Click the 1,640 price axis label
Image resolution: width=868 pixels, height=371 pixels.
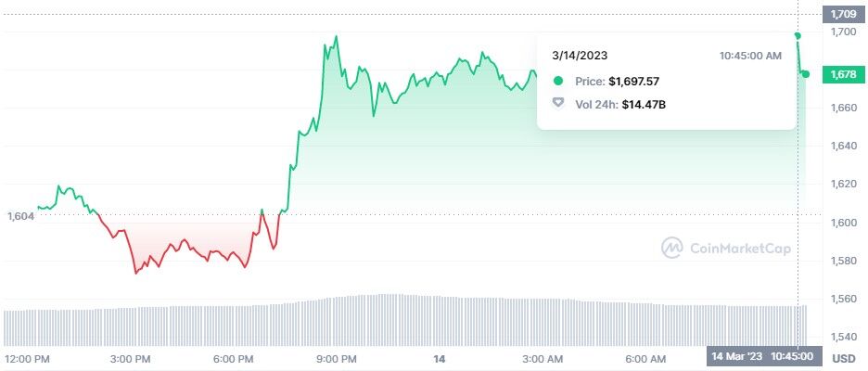coord(843,146)
